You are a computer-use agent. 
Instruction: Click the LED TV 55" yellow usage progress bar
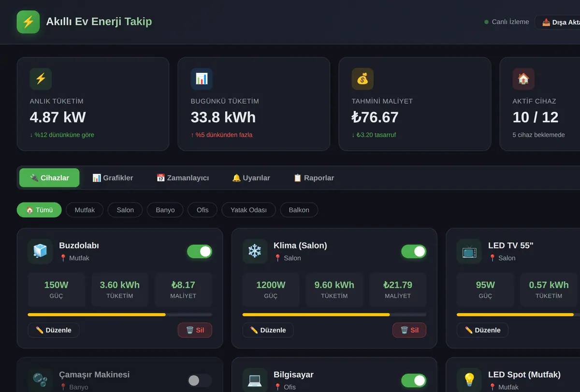(515, 315)
